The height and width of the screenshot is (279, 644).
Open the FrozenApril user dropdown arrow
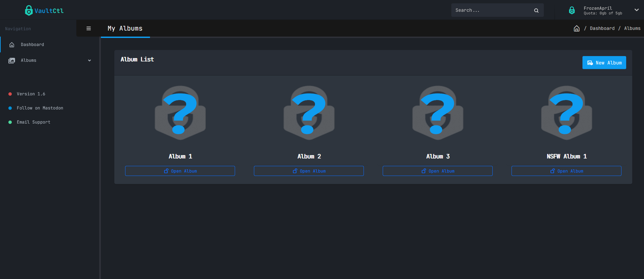(636, 10)
